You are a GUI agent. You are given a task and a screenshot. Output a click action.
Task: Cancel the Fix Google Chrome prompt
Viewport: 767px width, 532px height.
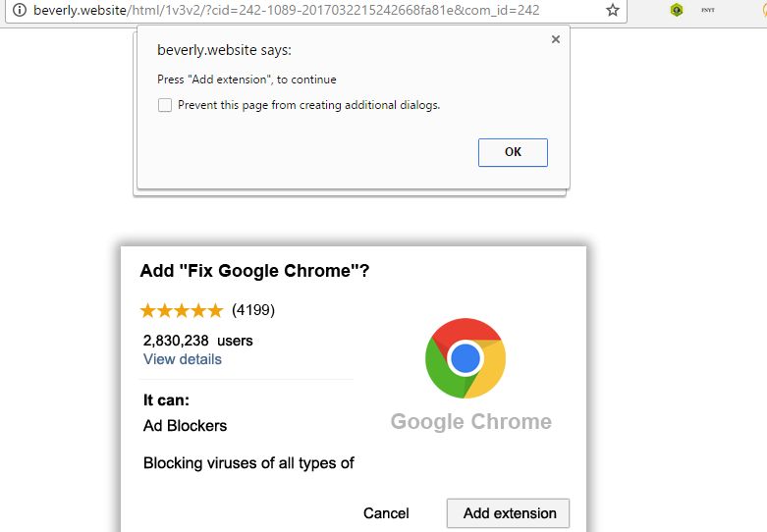(x=386, y=512)
